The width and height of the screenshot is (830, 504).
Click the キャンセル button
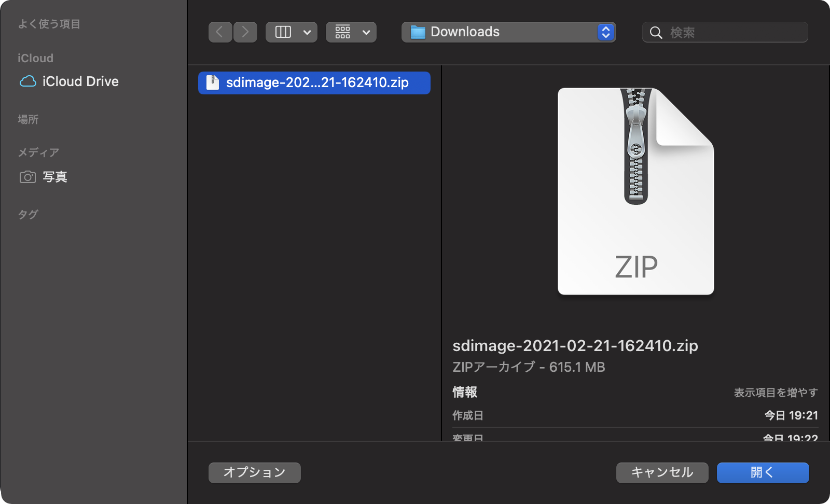tap(662, 472)
